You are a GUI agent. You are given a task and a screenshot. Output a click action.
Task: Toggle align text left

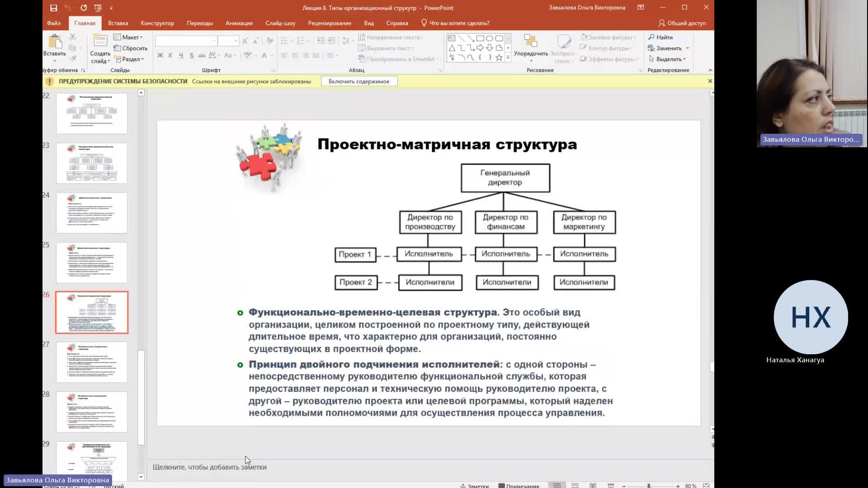(x=284, y=56)
